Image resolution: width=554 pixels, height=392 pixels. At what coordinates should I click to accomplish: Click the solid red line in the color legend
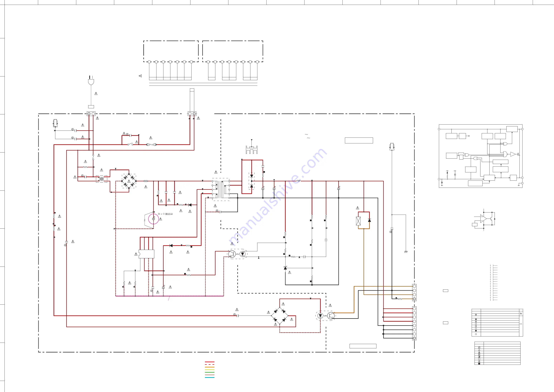[x=210, y=362]
